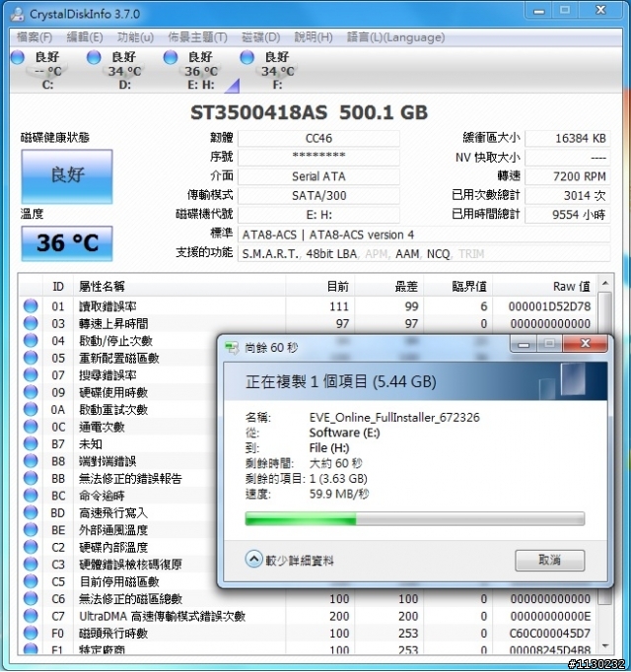
Task: Select the F: drive status icon
Action: pos(247,57)
